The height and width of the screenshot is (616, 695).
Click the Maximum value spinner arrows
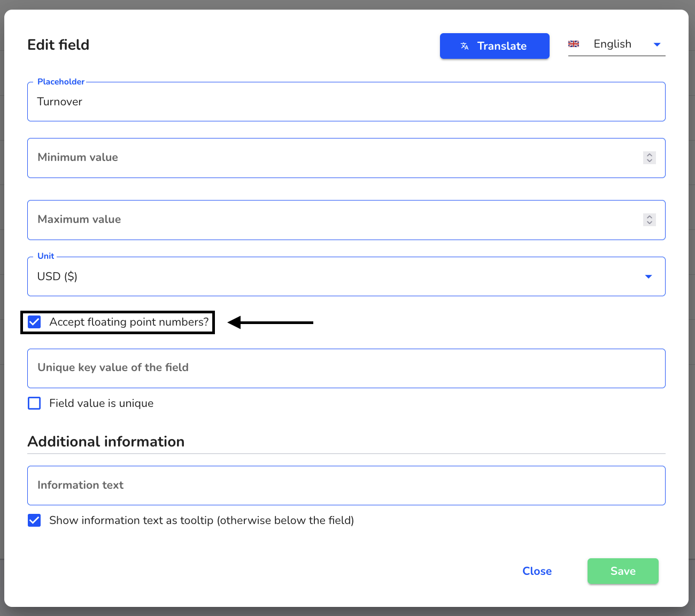pos(650,220)
